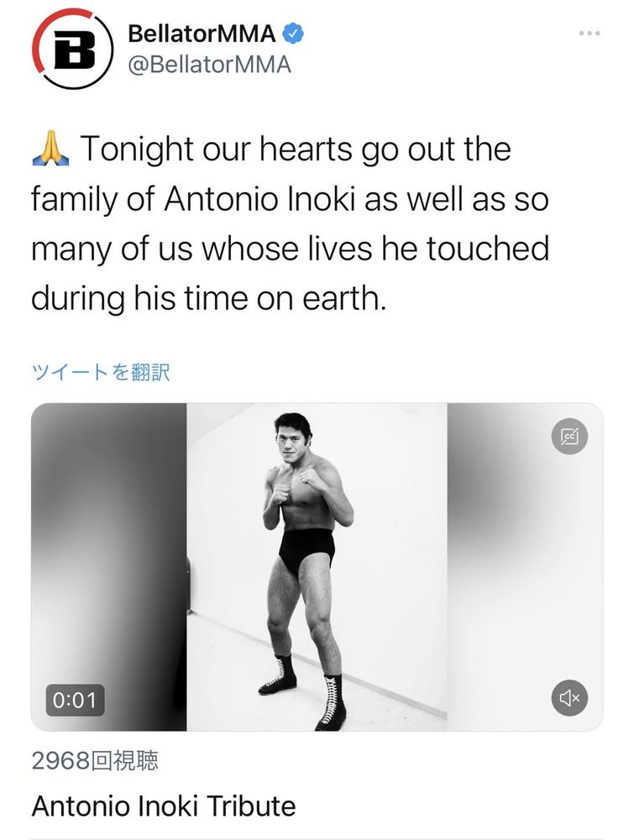The height and width of the screenshot is (840, 634).
Task: Click the 0:01 video timestamp badge
Action: click(75, 701)
